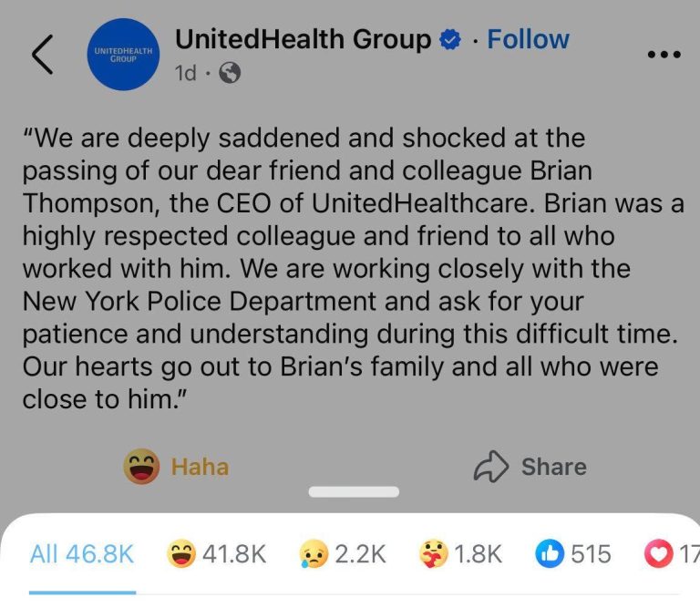The image size is (700, 608).
Task: Open the three-dot post options menu
Action: coord(664,55)
